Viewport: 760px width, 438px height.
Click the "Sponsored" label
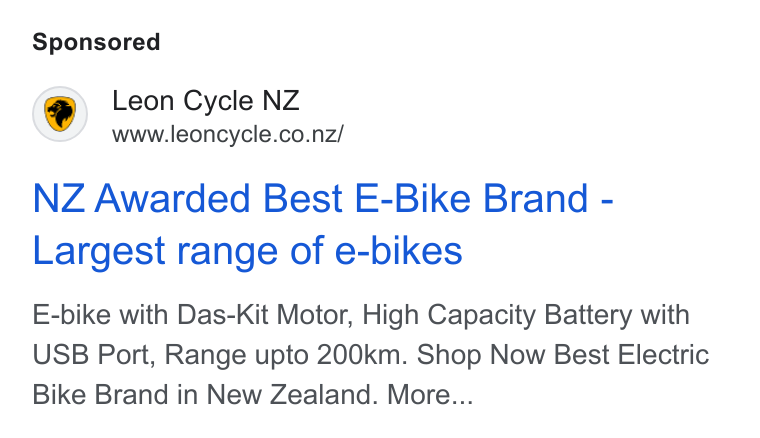click(96, 42)
